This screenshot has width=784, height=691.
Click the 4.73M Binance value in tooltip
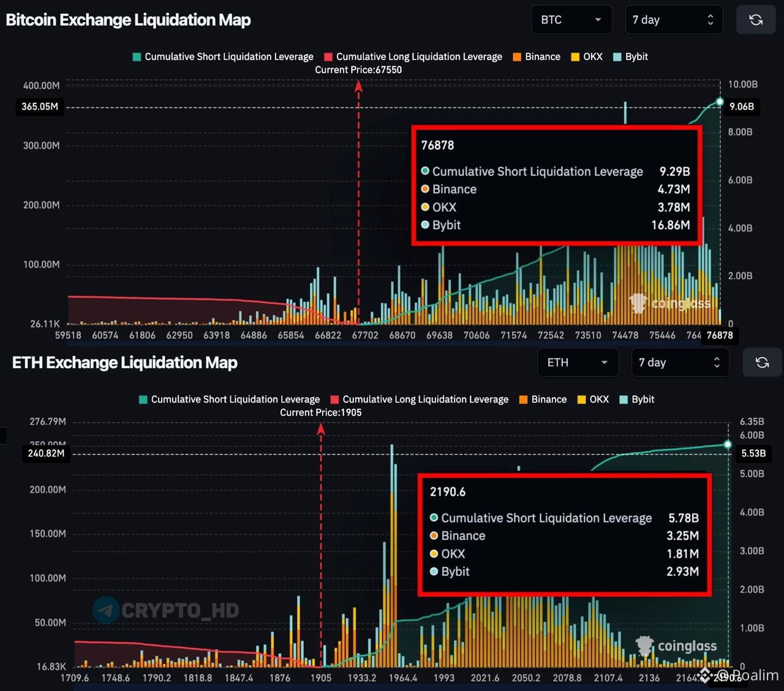674,189
